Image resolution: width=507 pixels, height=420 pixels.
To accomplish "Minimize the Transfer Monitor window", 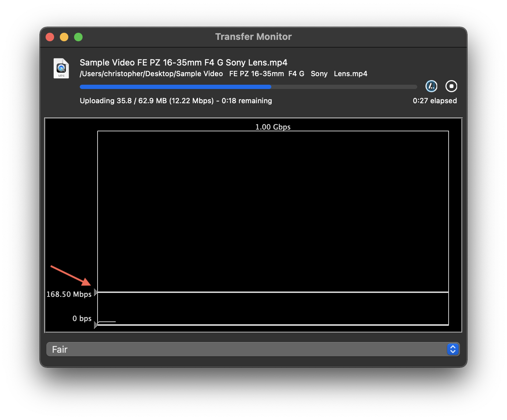I will [64, 37].
